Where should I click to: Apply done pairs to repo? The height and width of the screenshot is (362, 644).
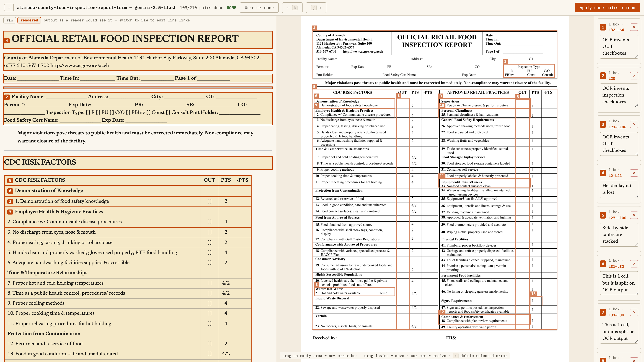[607, 8]
